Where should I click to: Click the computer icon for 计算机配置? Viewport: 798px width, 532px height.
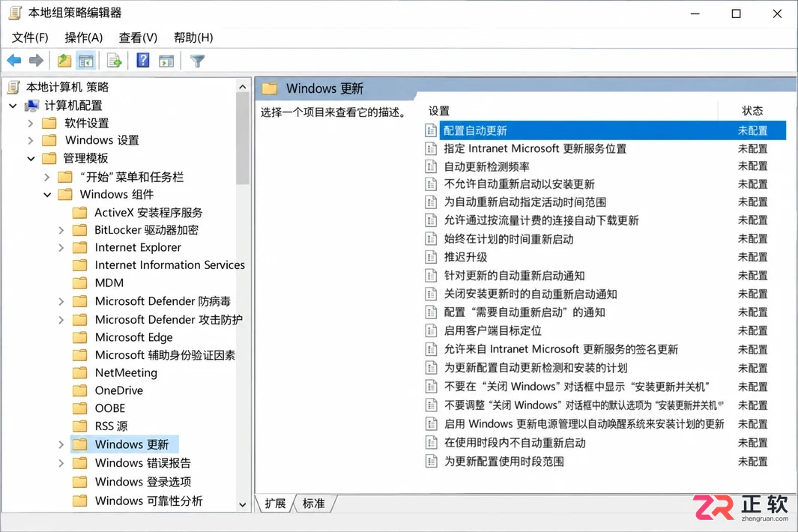32,106
